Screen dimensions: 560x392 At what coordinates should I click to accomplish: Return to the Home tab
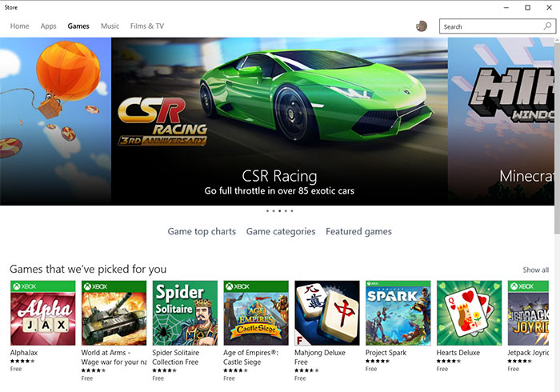tap(20, 26)
